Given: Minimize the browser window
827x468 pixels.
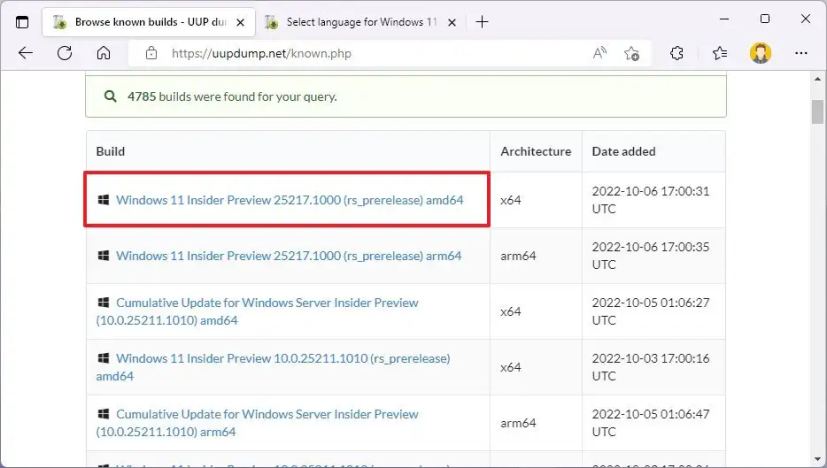Looking at the screenshot, I should pyautogui.click(x=725, y=19).
